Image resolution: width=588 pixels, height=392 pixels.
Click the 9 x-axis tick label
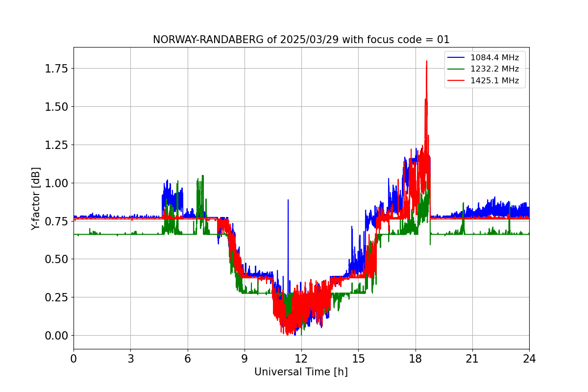pyautogui.click(x=245, y=359)
